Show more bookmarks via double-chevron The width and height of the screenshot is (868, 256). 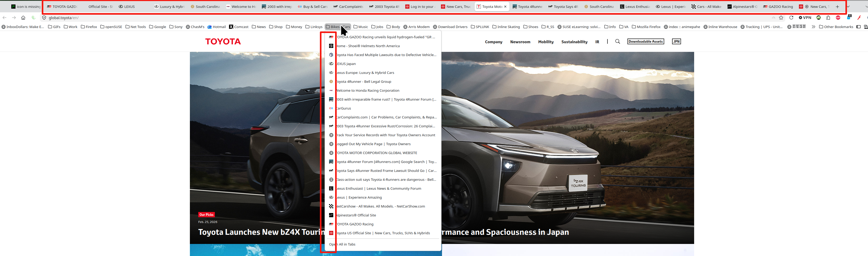813,27
